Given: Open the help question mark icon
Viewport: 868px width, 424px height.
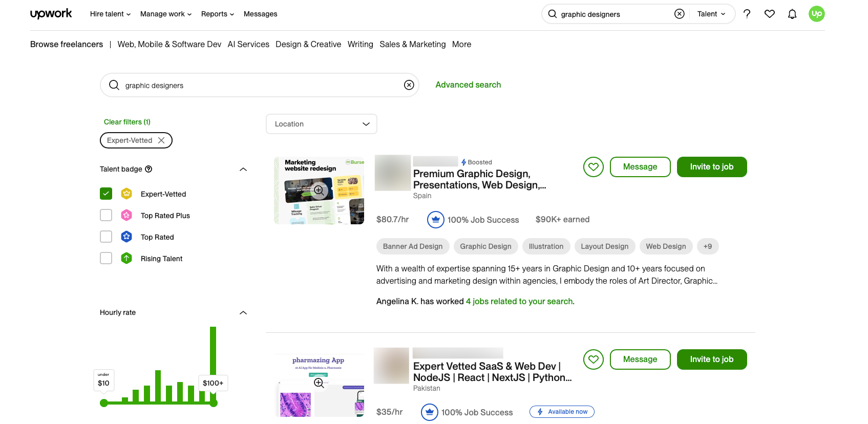Looking at the screenshot, I should point(747,14).
